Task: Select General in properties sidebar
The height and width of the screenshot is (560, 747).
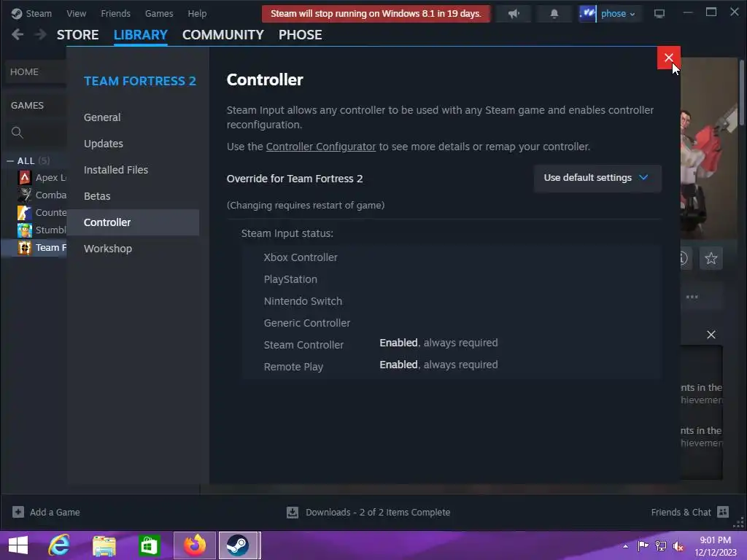Action: [133, 117]
